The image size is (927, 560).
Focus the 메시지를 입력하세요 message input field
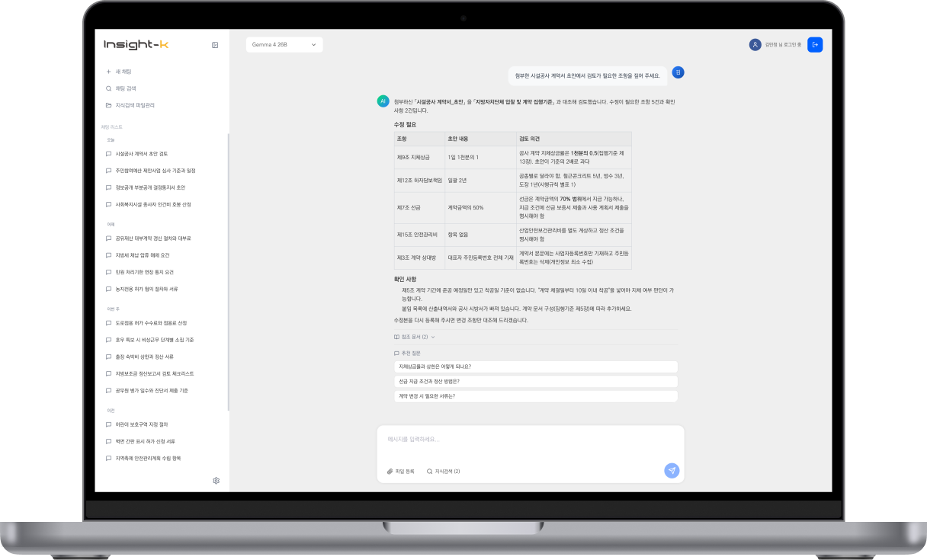click(530, 440)
